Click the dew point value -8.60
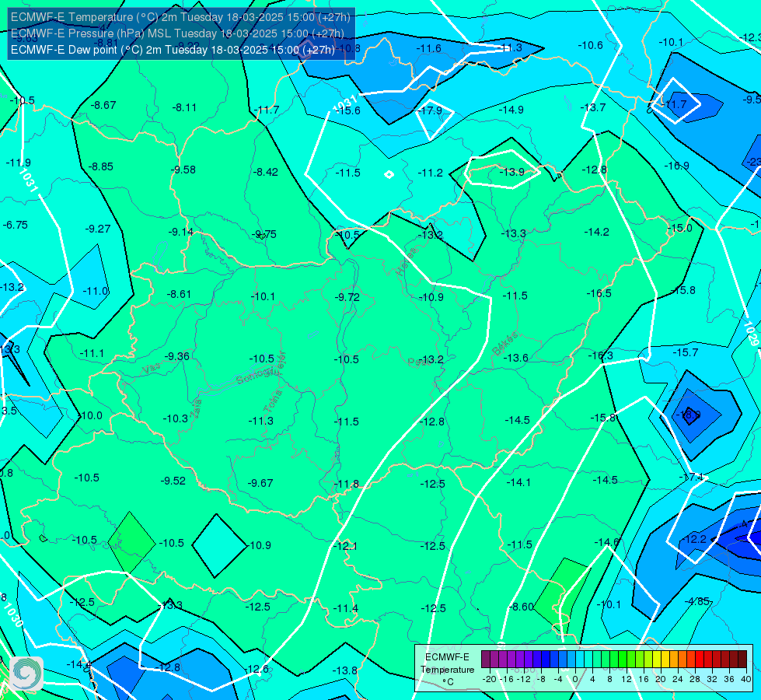 (521, 607)
